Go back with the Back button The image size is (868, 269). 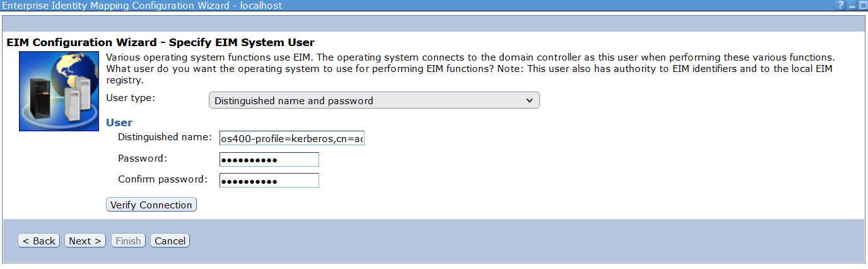(39, 241)
